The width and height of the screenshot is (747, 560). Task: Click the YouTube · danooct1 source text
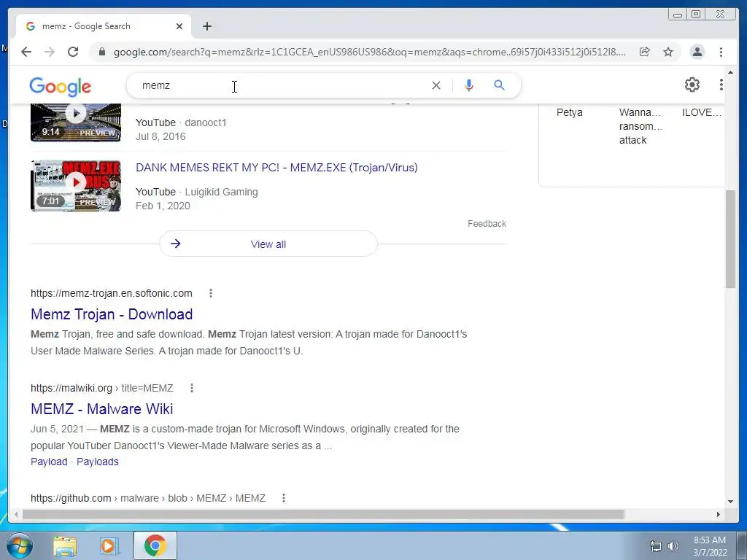(x=181, y=122)
